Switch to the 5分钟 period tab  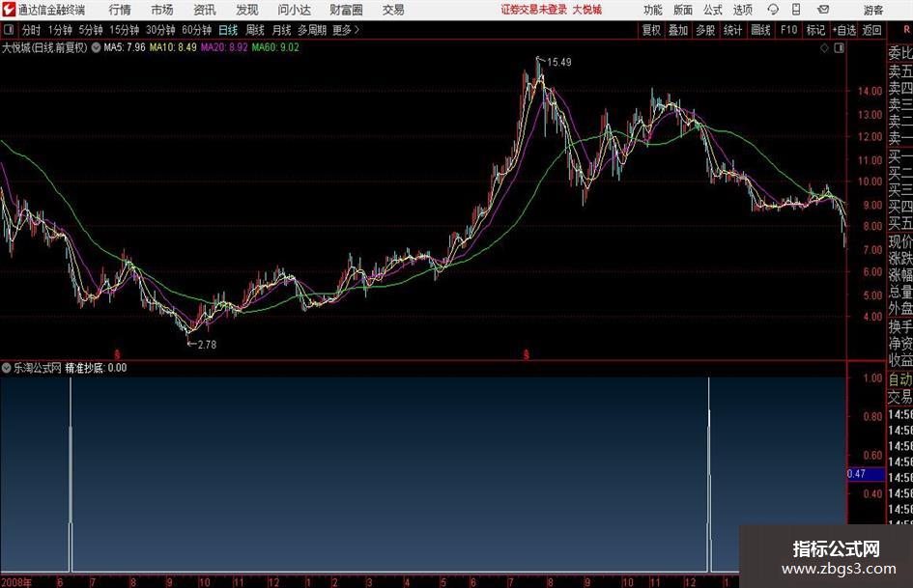(91, 30)
